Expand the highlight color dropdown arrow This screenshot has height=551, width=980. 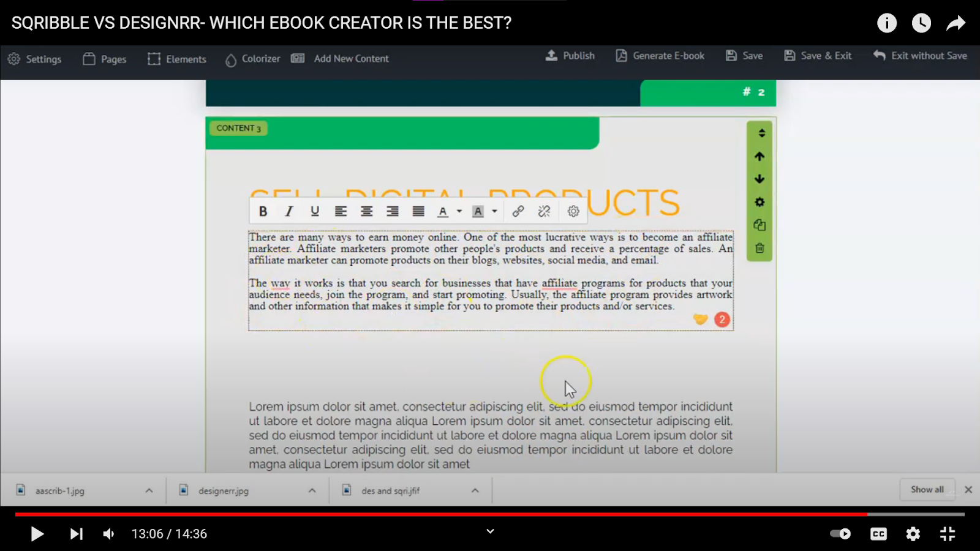pos(494,212)
